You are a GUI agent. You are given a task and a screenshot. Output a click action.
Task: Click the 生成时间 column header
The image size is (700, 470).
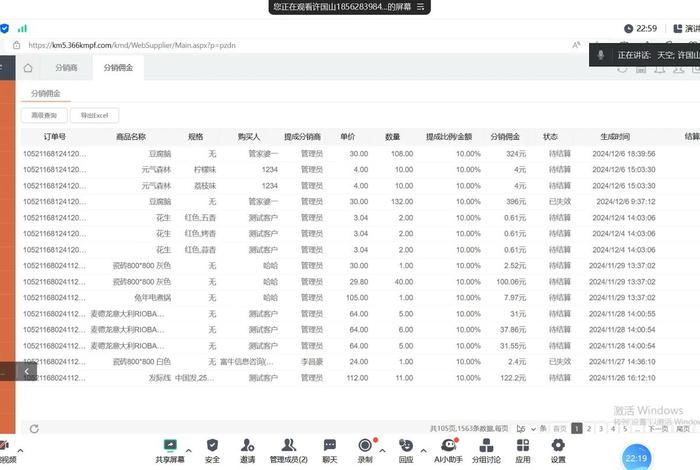[x=615, y=137]
